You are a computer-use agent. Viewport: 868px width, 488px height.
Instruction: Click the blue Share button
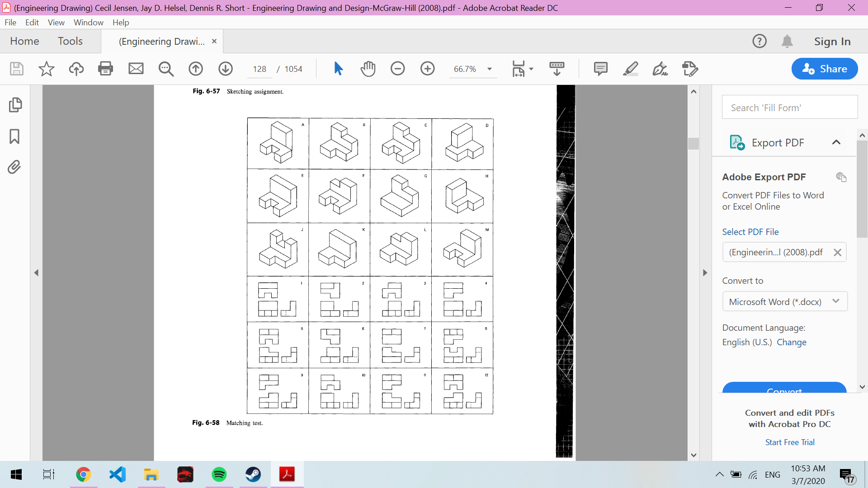(x=824, y=69)
